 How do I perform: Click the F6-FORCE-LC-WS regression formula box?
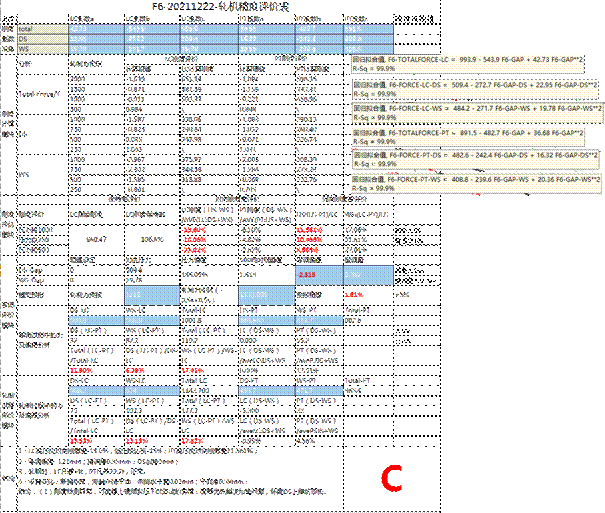click(x=476, y=111)
